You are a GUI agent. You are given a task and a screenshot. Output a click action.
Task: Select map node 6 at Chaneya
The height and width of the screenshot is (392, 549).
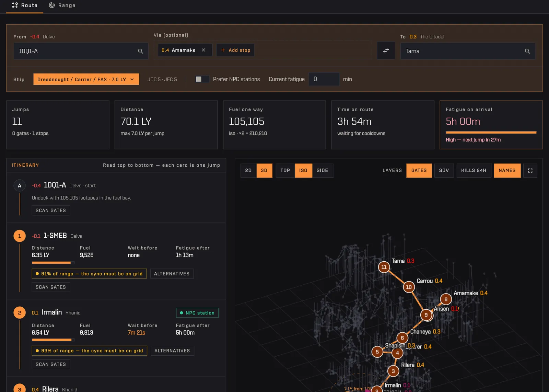pos(402,338)
